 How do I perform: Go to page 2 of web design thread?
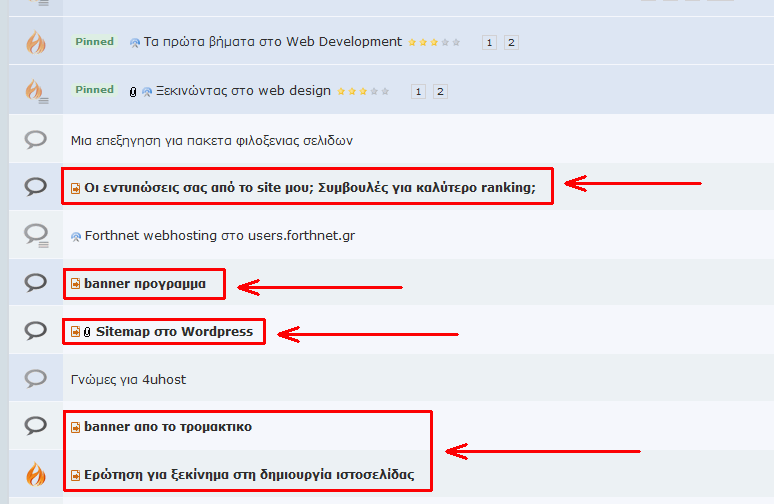click(x=440, y=91)
